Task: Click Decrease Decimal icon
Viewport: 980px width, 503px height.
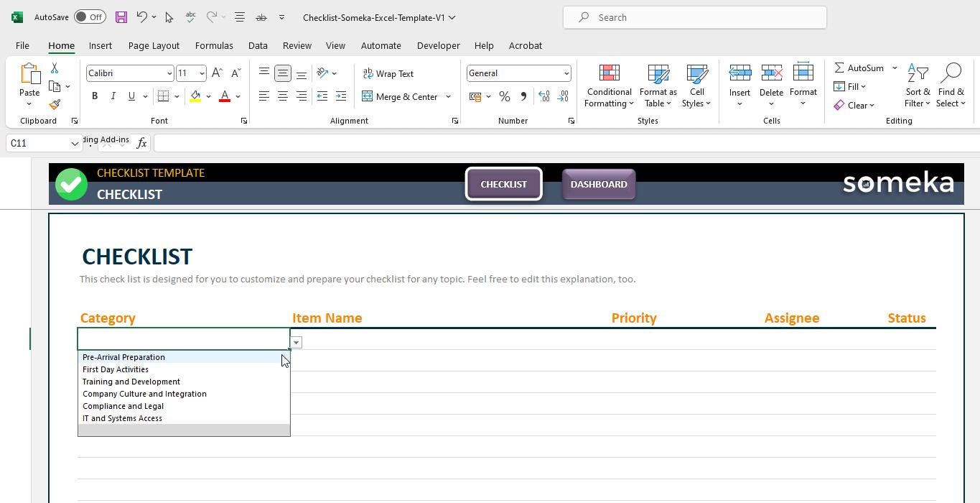Action: click(563, 96)
